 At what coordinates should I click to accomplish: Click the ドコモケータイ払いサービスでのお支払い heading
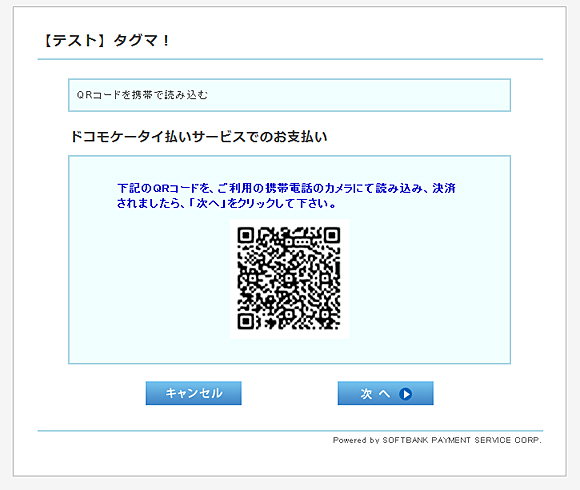pyautogui.click(x=199, y=137)
